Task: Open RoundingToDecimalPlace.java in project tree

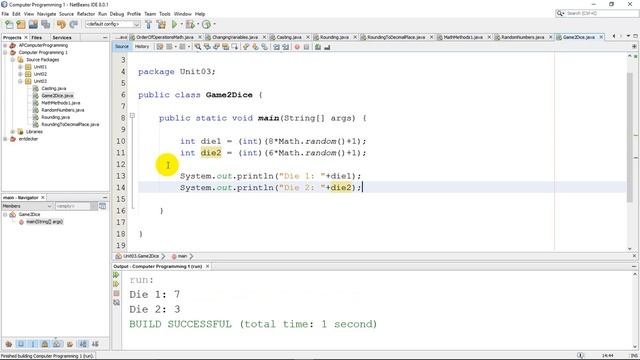Action: 69,124
